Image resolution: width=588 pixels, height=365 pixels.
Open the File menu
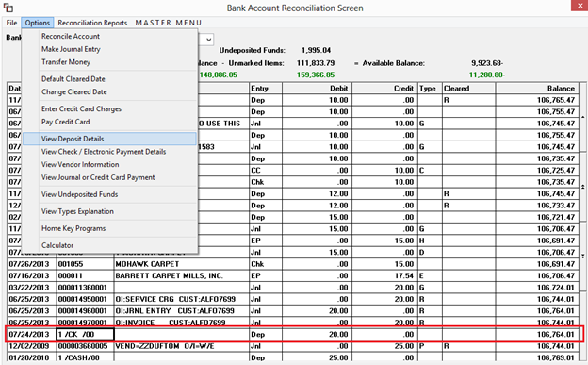[x=11, y=23]
